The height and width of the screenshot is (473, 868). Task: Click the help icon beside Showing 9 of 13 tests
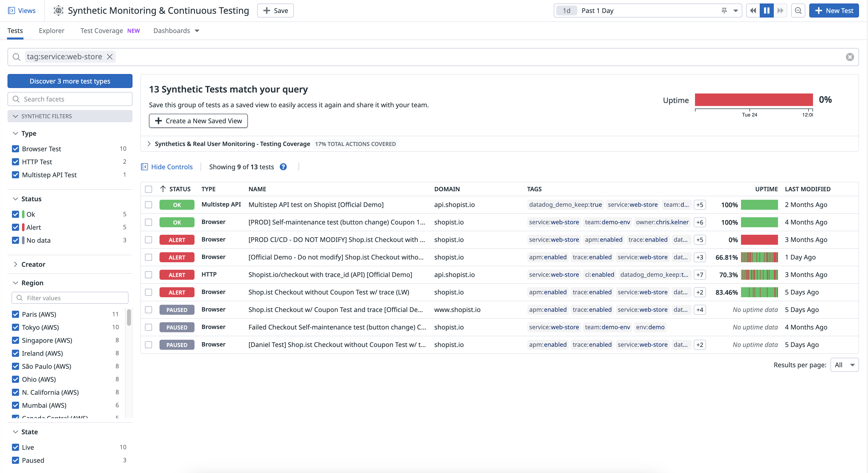click(x=283, y=167)
